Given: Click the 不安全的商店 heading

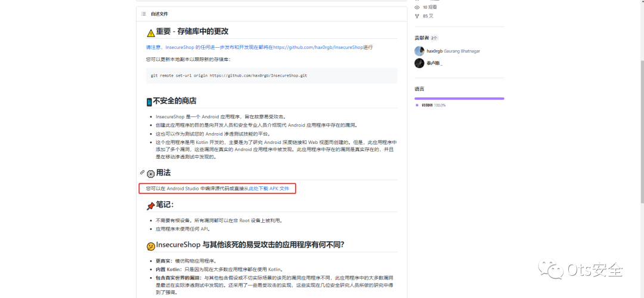Looking at the screenshot, I should click(x=174, y=101).
